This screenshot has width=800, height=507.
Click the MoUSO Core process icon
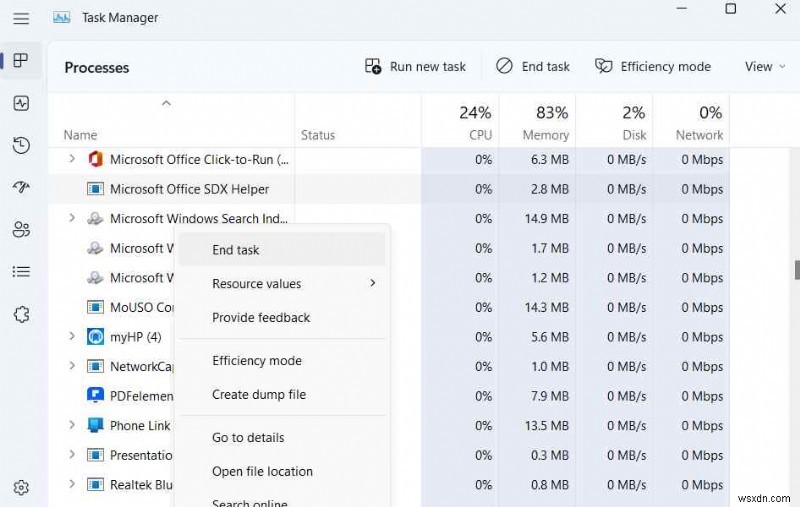point(95,307)
